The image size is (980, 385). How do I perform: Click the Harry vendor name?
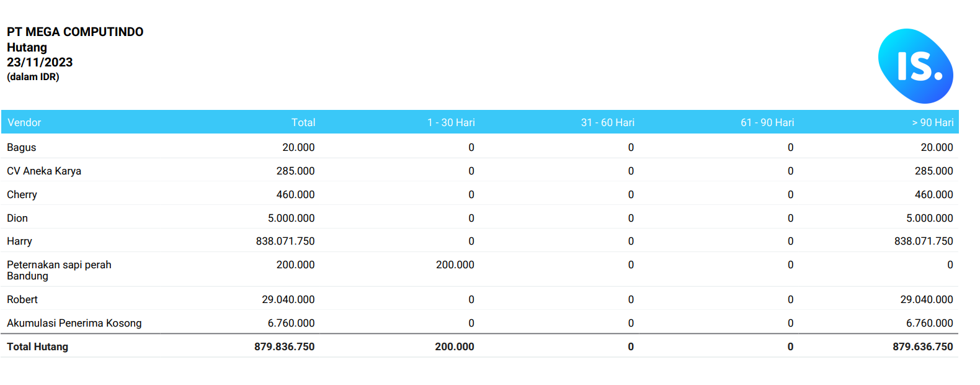coord(19,241)
